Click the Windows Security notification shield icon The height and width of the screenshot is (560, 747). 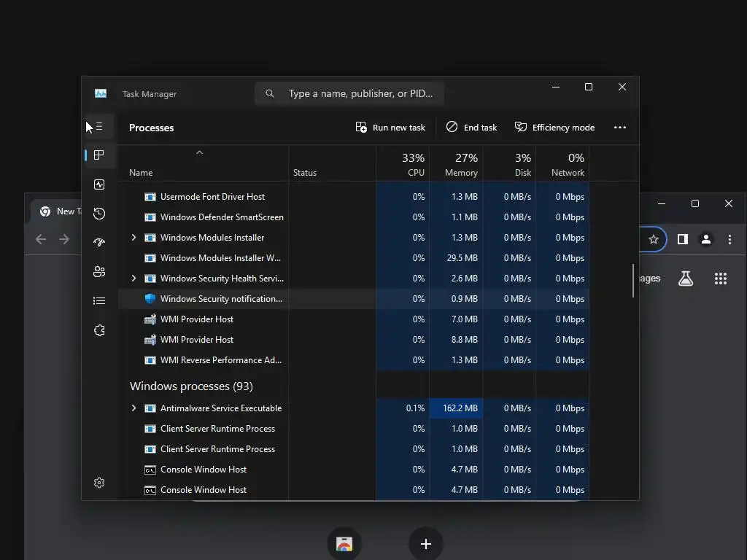click(150, 298)
